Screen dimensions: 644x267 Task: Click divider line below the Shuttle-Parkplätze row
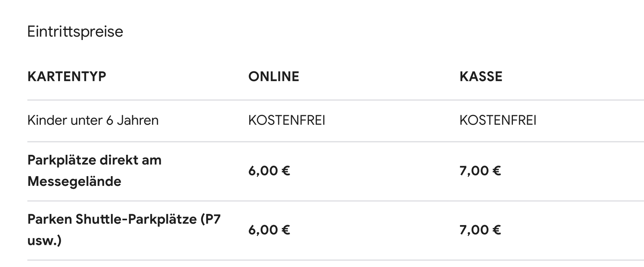click(335, 260)
